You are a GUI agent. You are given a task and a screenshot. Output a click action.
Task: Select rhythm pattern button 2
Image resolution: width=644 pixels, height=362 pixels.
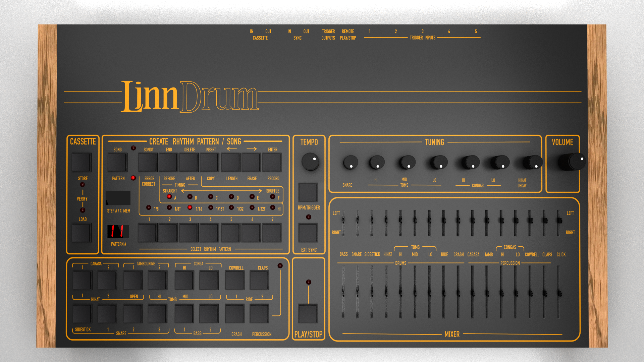click(x=168, y=233)
